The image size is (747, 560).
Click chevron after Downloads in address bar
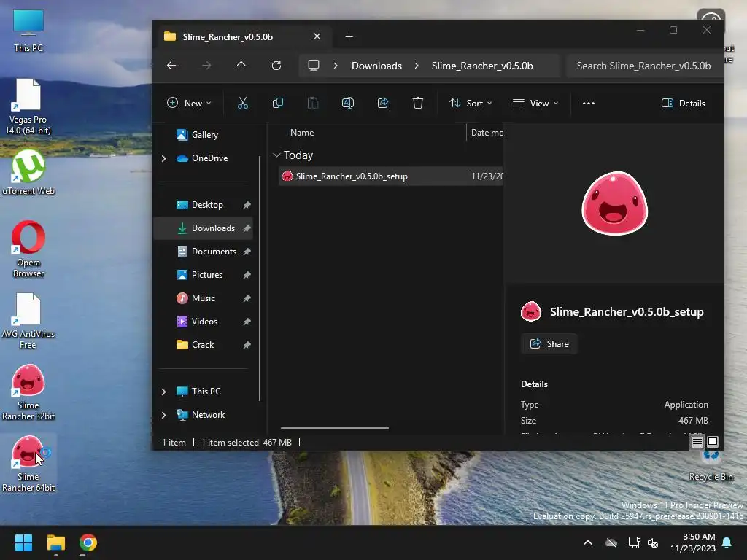417,66
